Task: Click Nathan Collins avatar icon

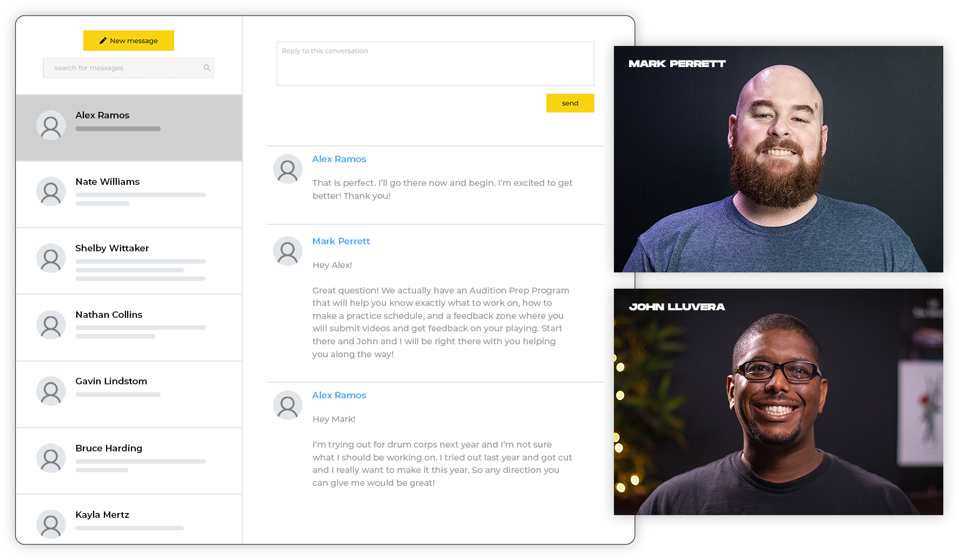Action: 51,325
